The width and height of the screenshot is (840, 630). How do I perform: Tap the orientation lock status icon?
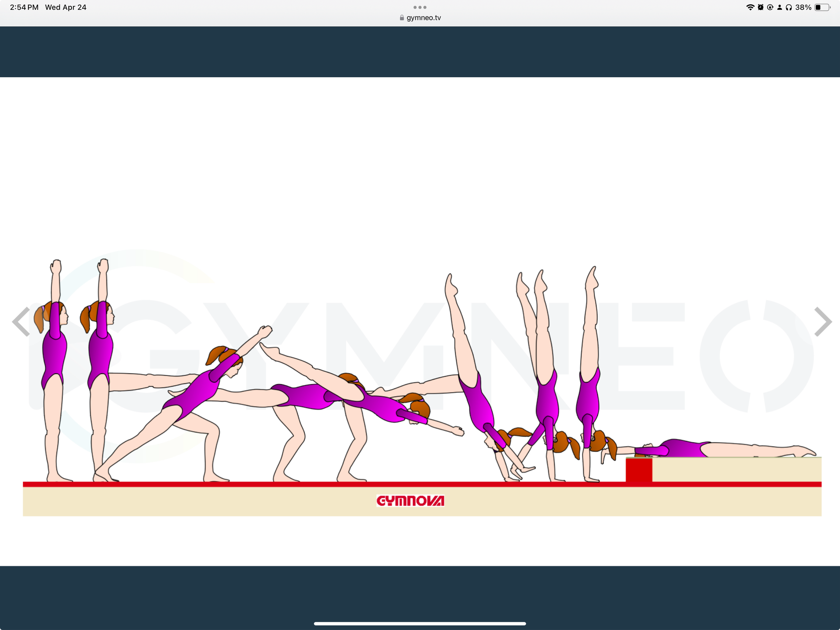click(770, 7)
